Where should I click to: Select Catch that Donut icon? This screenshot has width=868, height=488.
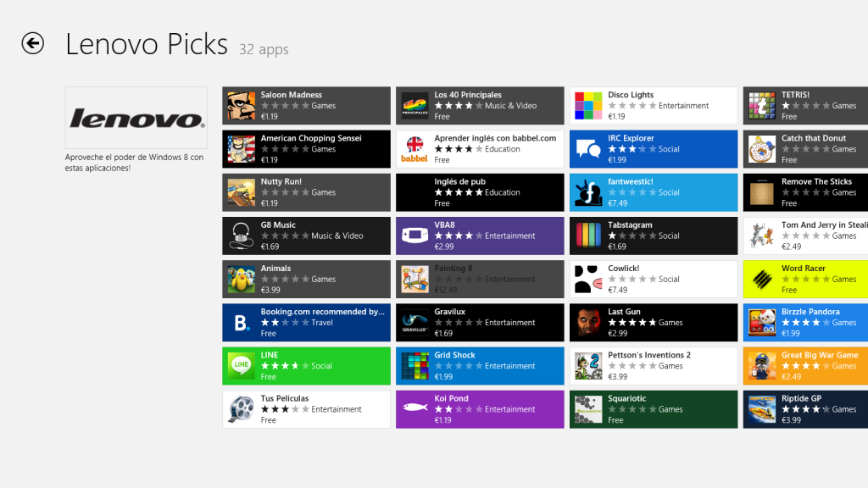[x=762, y=149]
